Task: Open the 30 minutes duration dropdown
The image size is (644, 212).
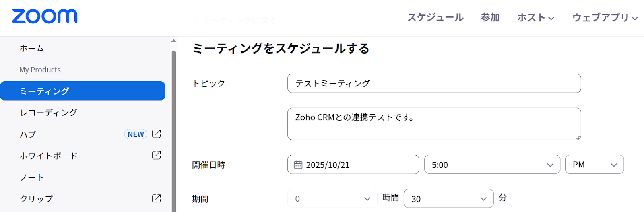Action: 448,199
